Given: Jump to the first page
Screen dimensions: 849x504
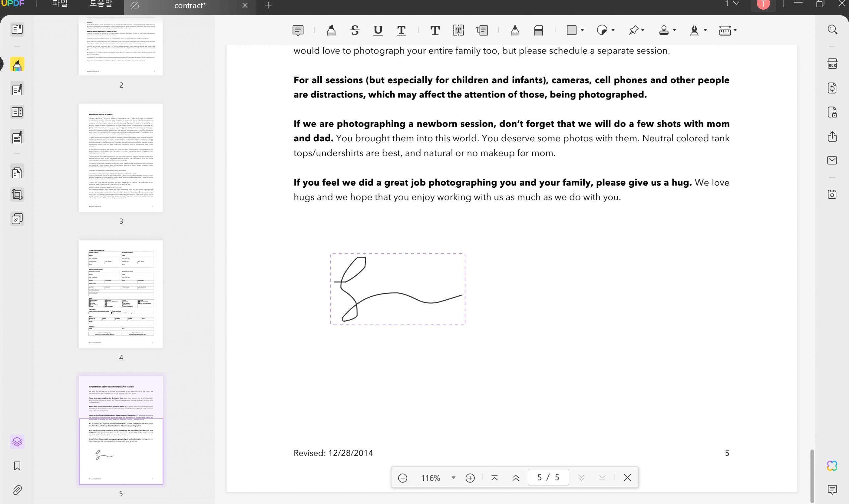Looking at the screenshot, I should (494, 478).
